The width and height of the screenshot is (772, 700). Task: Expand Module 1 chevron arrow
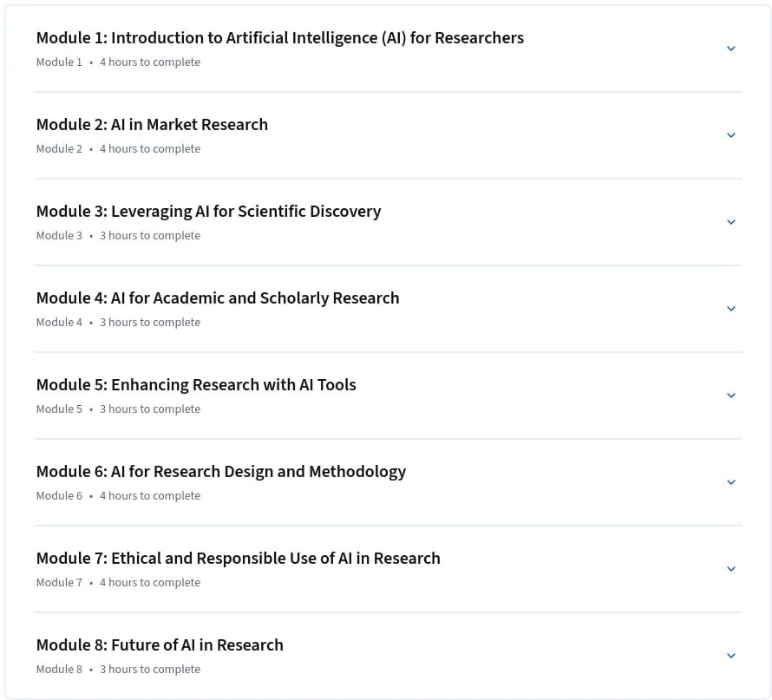point(731,49)
